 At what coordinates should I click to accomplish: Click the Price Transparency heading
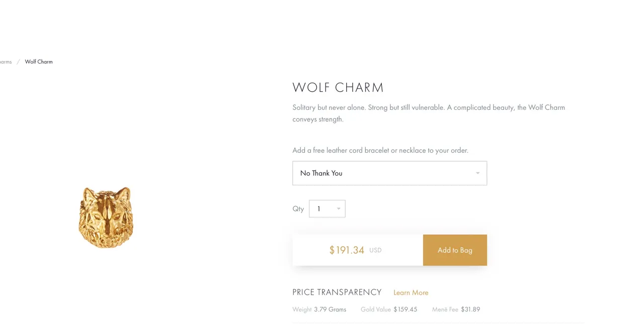337,292
